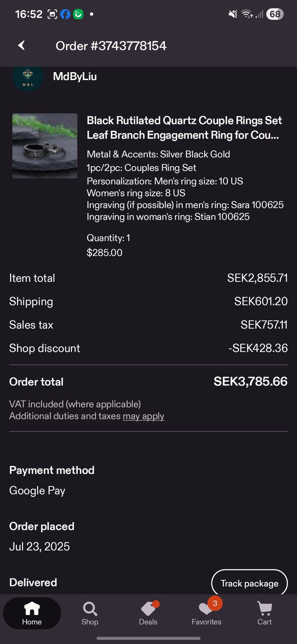Open the Cart icon
The image size is (297, 644).
pyautogui.click(x=265, y=609)
